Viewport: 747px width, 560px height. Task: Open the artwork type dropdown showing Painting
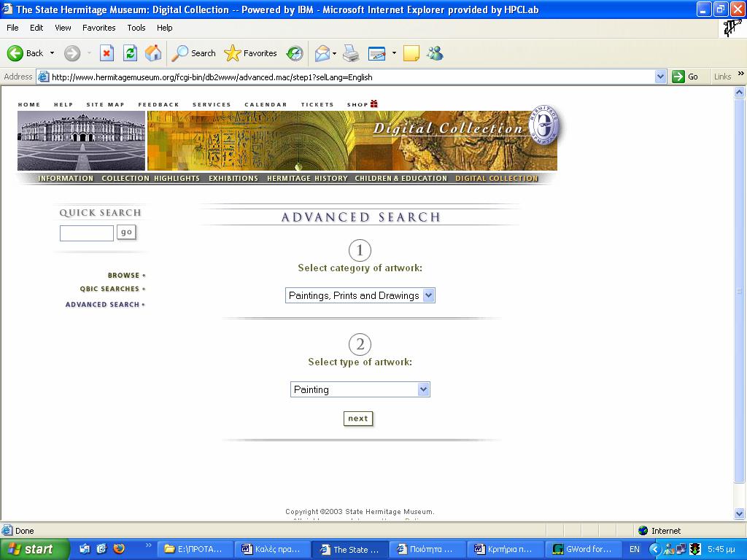pos(360,389)
